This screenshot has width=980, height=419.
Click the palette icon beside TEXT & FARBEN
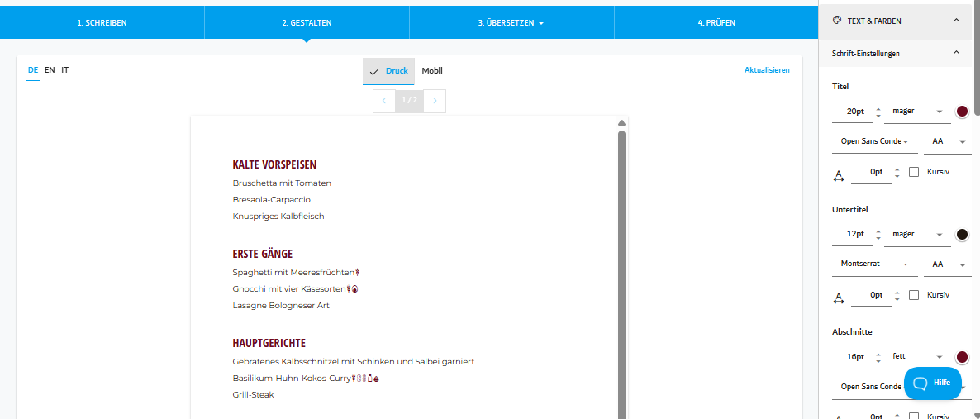click(x=838, y=21)
